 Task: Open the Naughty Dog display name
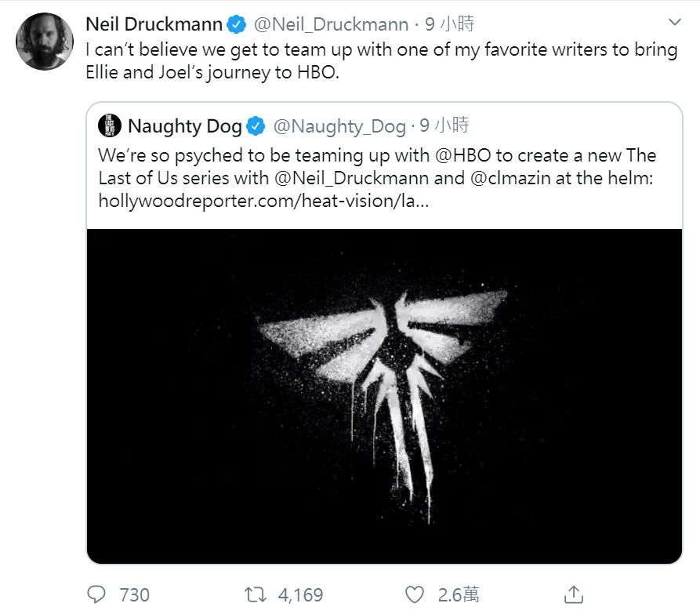point(185,125)
